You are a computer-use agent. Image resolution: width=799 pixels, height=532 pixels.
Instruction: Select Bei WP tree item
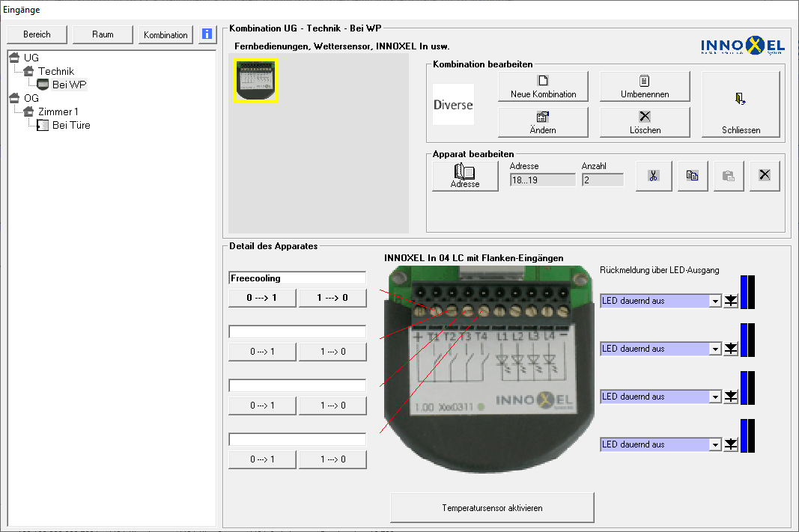tap(70, 85)
